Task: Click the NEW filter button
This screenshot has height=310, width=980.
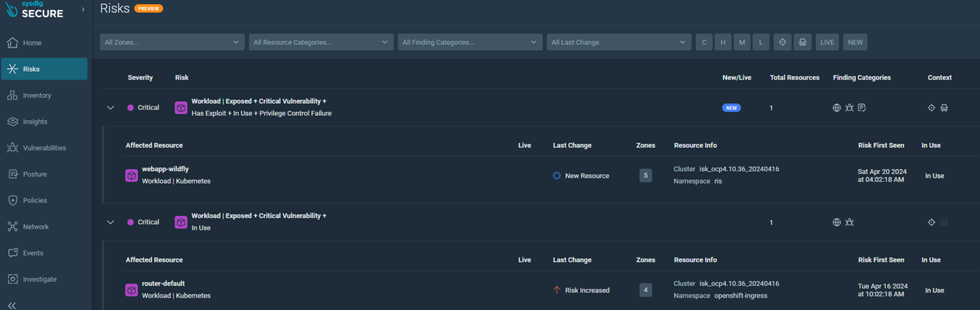Action: 855,42
